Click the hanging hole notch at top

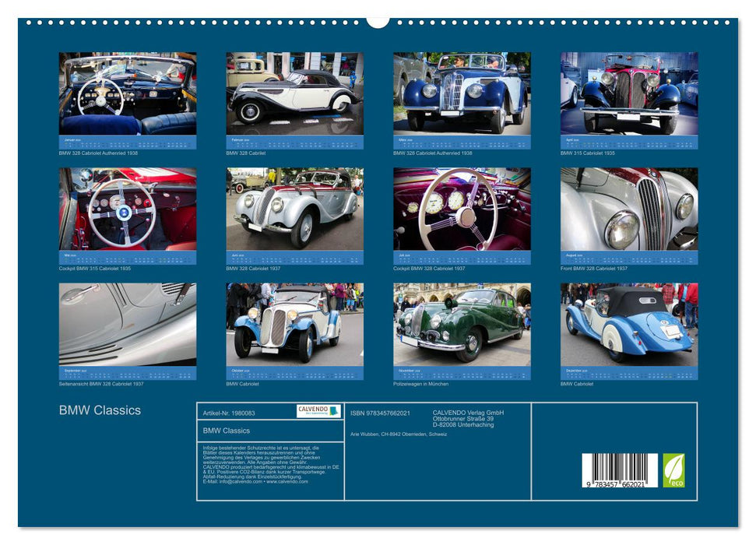coord(378,20)
